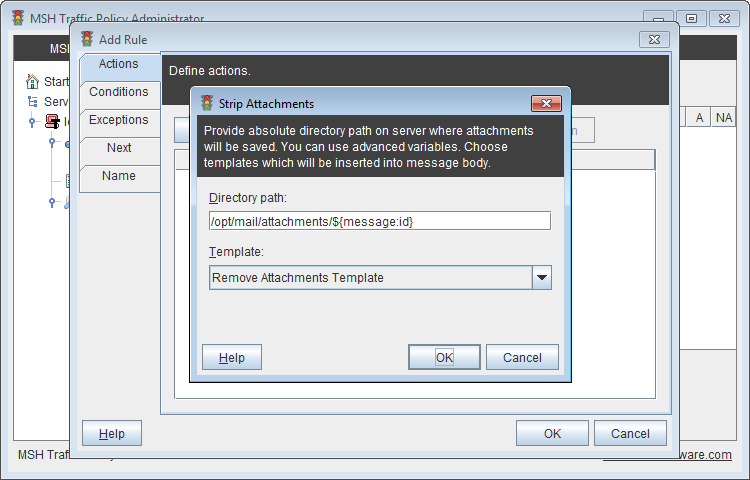This screenshot has width=750, height=480.
Task: Select the Start house icon in tree
Action: click(32, 81)
